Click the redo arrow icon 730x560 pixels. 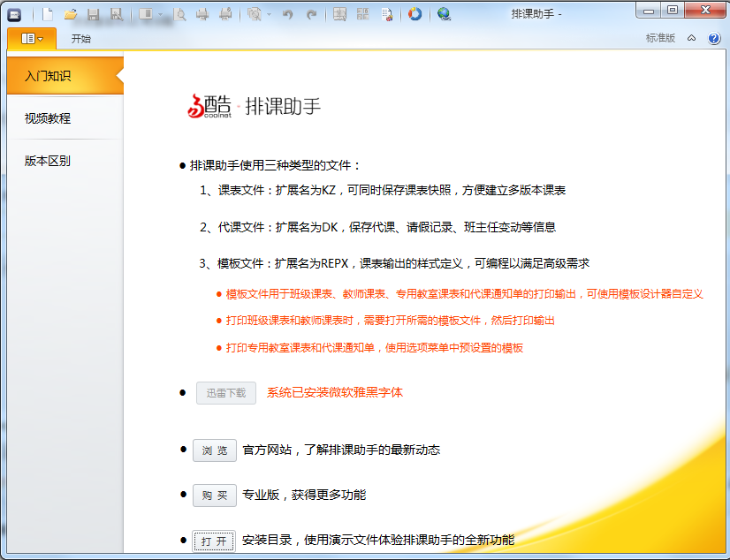pyautogui.click(x=310, y=14)
